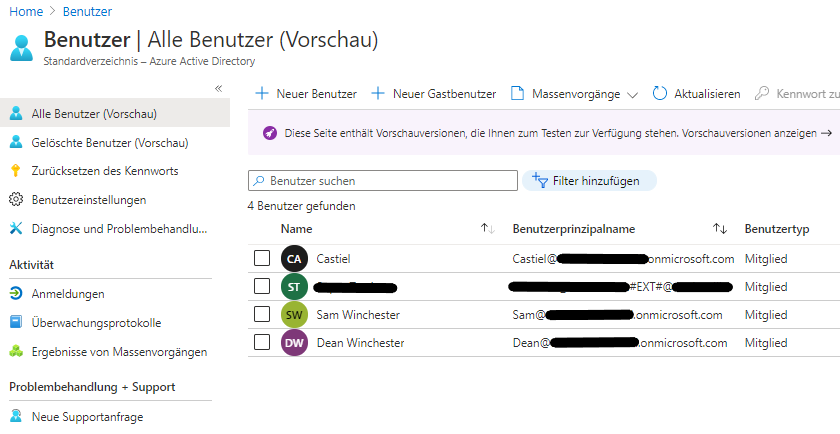Open Ergebnisse von Massenvorgängen in the sidebar
840x434 pixels.
tap(119, 352)
